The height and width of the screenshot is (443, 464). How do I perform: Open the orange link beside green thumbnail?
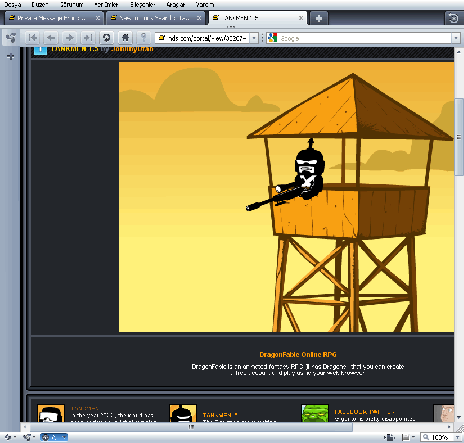click(x=364, y=412)
